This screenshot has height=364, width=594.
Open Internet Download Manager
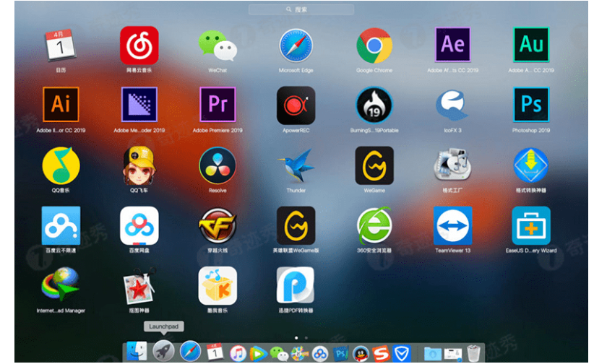point(61,285)
